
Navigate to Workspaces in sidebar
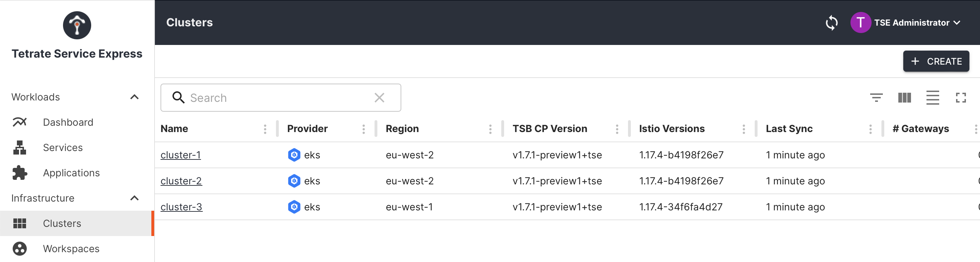[x=71, y=249]
